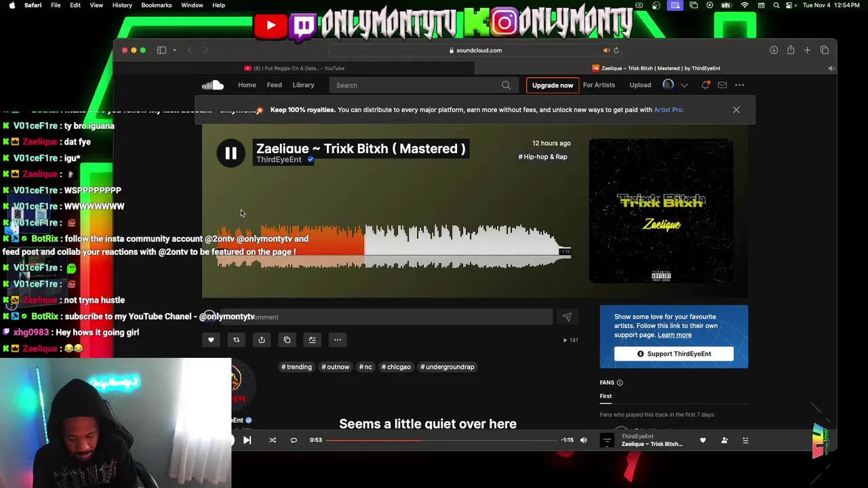868x488 pixels.
Task: Open the profile avatar menu
Action: tap(668, 85)
